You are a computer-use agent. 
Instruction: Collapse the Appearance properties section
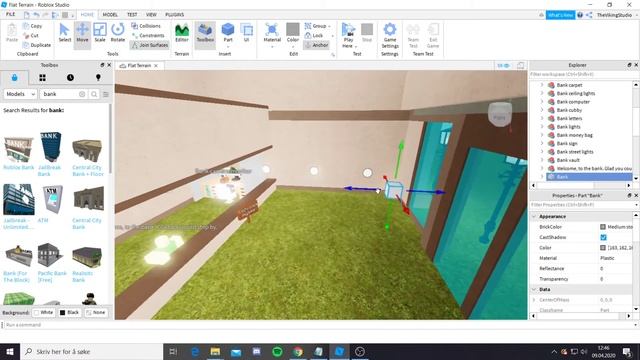tap(534, 216)
